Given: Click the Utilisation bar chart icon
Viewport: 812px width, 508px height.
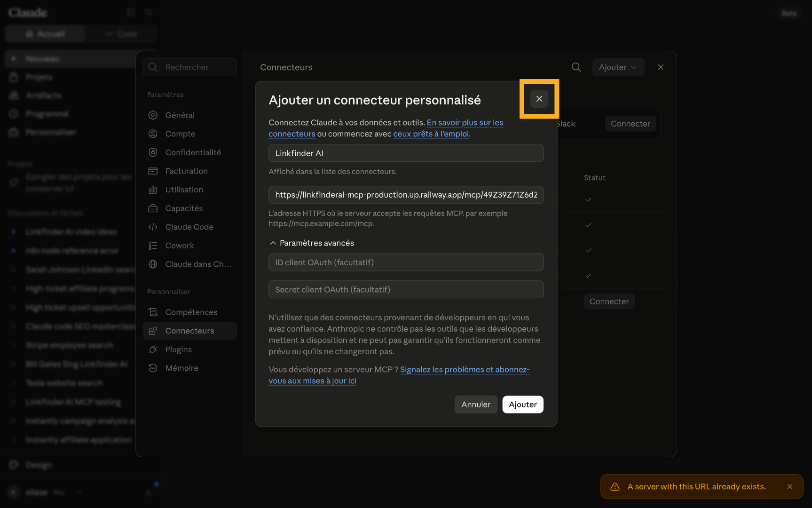Looking at the screenshot, I should click(x=153, y=190).
